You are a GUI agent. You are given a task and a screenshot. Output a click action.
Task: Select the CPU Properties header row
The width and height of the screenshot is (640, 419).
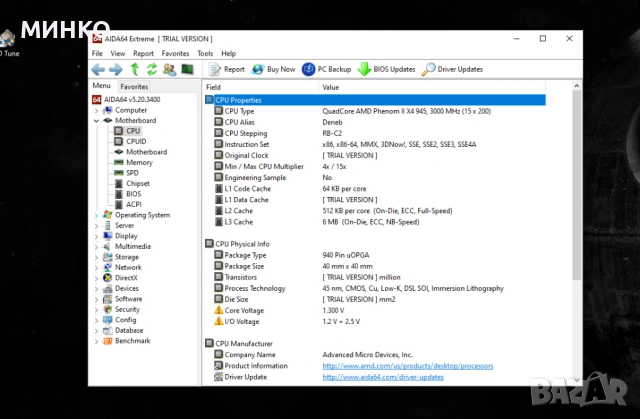(x=375, y=100)
